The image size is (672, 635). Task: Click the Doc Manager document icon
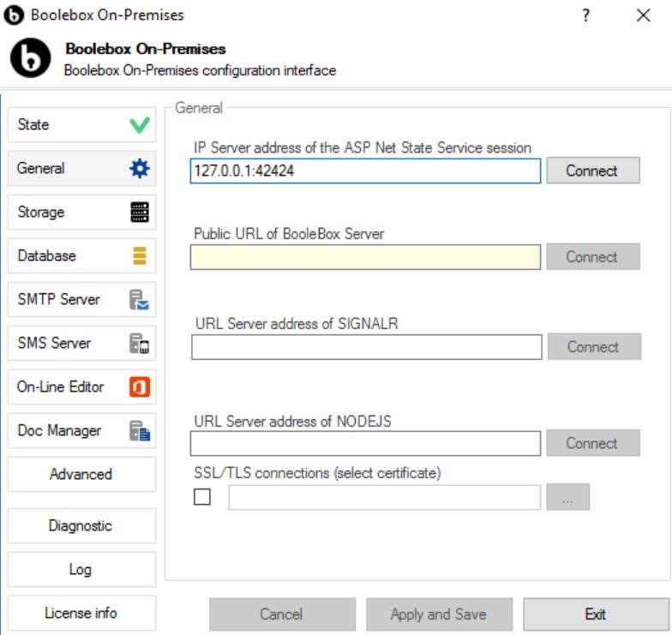pyautogui.click(x=139, y=430)
